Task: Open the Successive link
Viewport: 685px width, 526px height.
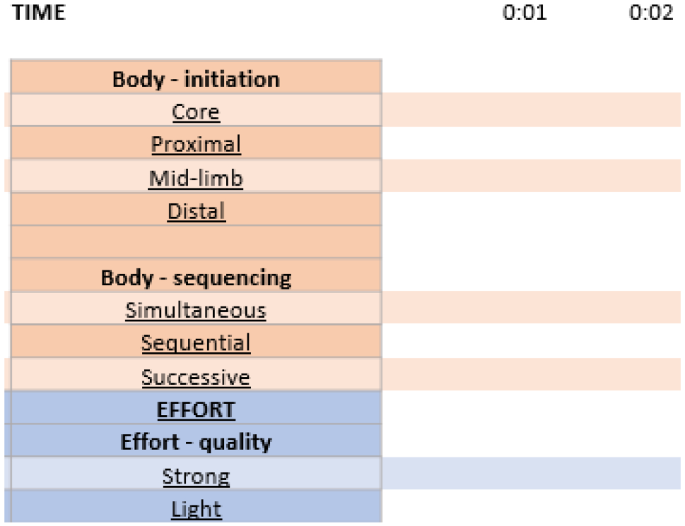Action: pos(196,377)
